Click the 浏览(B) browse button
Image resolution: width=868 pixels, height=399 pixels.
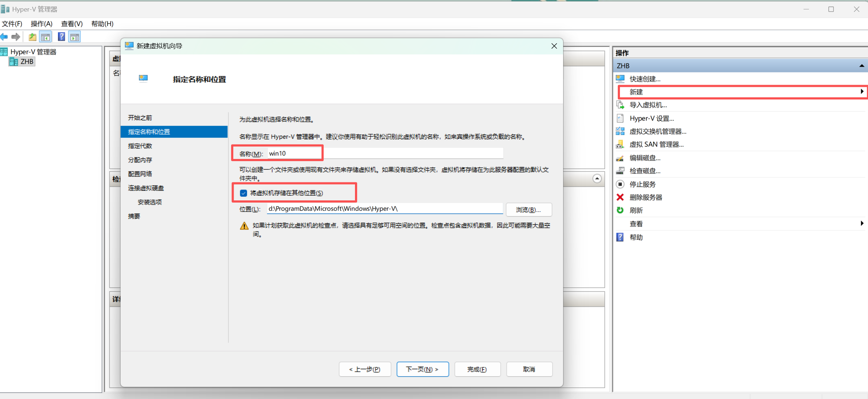528,209
